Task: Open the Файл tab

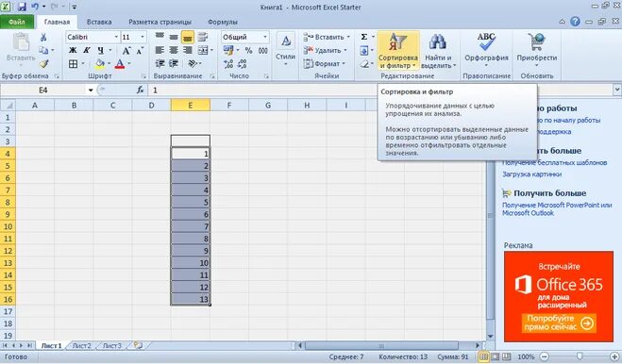Action: pos(17,22)
